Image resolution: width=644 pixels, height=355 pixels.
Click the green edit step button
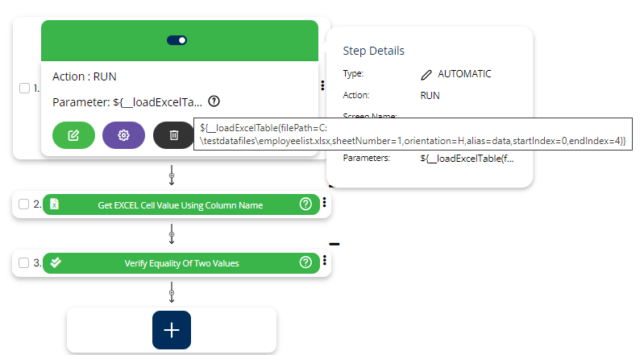[73, 135]
